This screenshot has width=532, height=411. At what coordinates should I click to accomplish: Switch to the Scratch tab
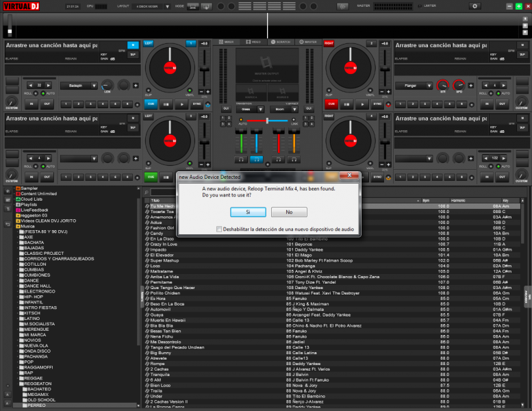click(x=281, y=42)
